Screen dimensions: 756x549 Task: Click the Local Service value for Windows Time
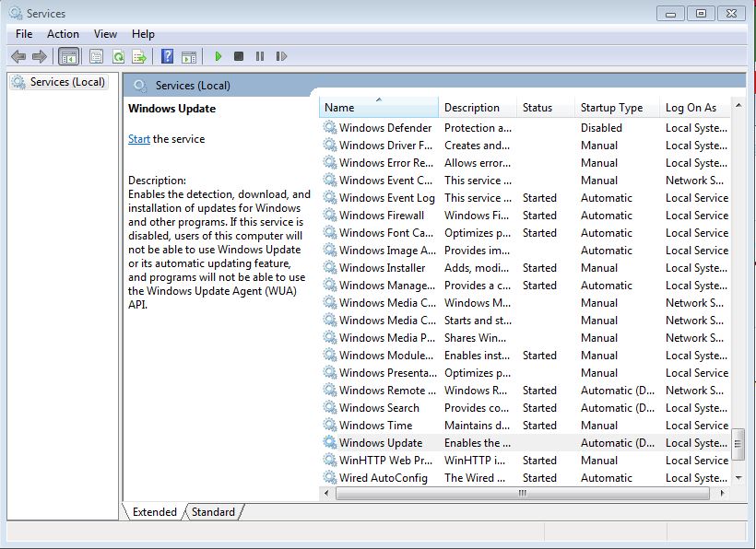click(x=697, y=426)
